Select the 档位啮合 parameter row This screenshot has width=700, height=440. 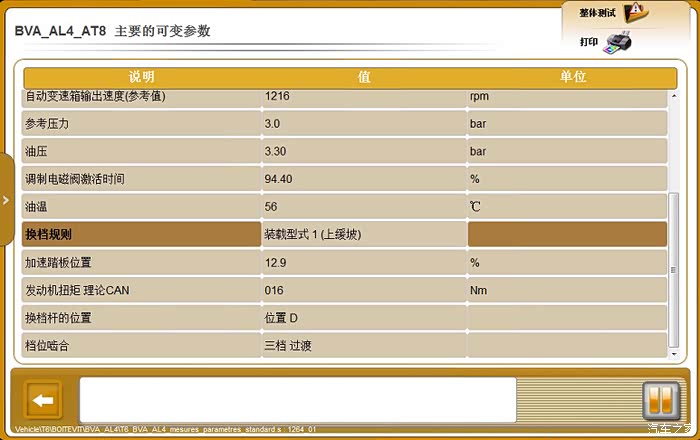tap(141, 345)
